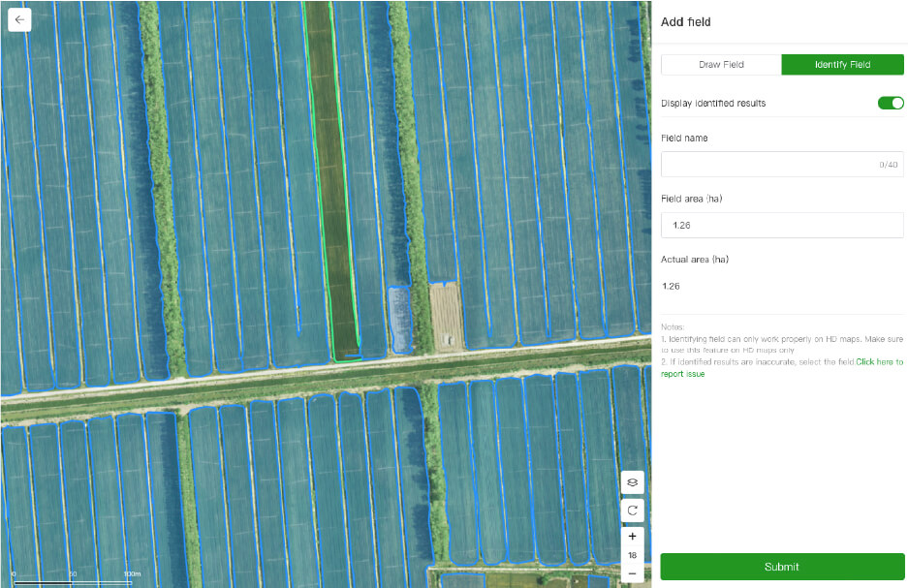Reset the map view rotation
The height and width of the screenshot is (588, 908).
(633, 511)
